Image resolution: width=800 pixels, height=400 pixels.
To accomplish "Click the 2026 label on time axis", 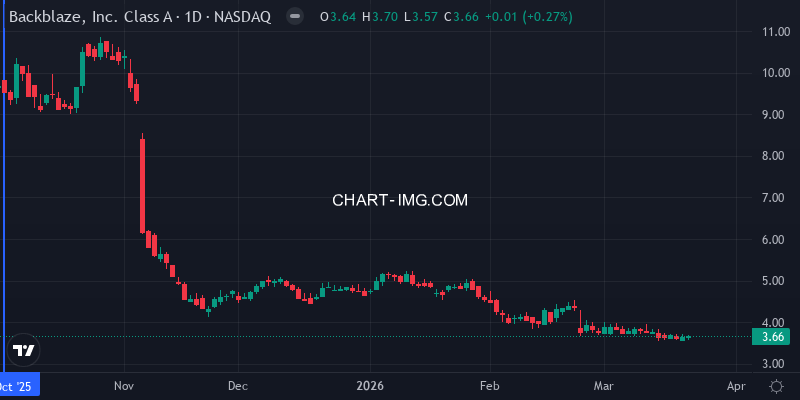I will (369, 386).
